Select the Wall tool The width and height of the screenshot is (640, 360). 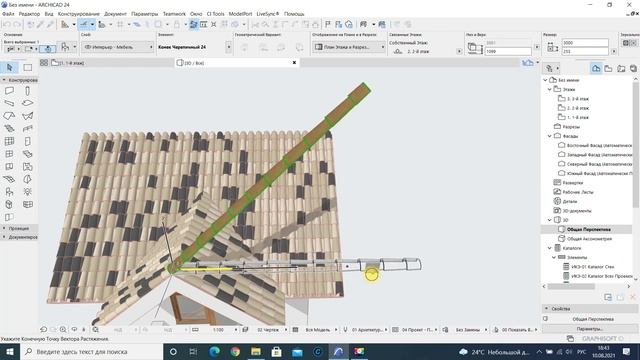pos(9,90)
